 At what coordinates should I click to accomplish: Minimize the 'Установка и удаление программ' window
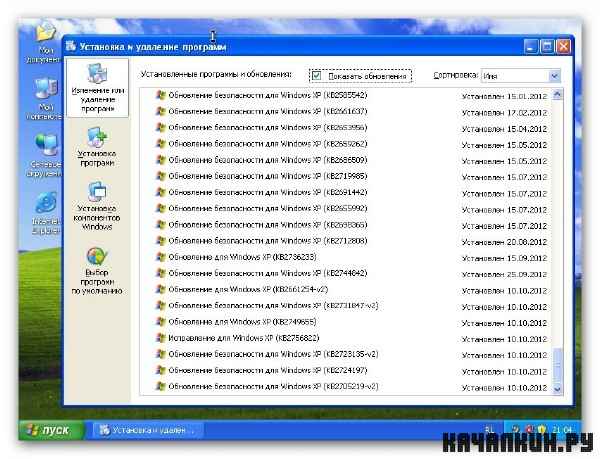pos(530,47)
